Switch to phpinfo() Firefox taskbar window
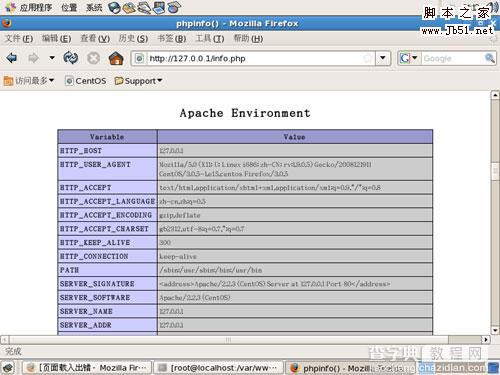The height and width of the screenshot is (375, 500). point(350,368)
